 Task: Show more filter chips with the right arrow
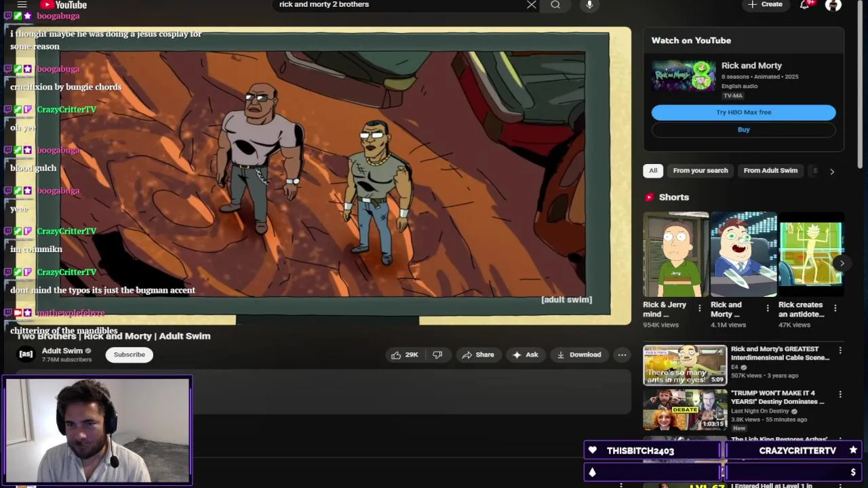coord(832,171)
